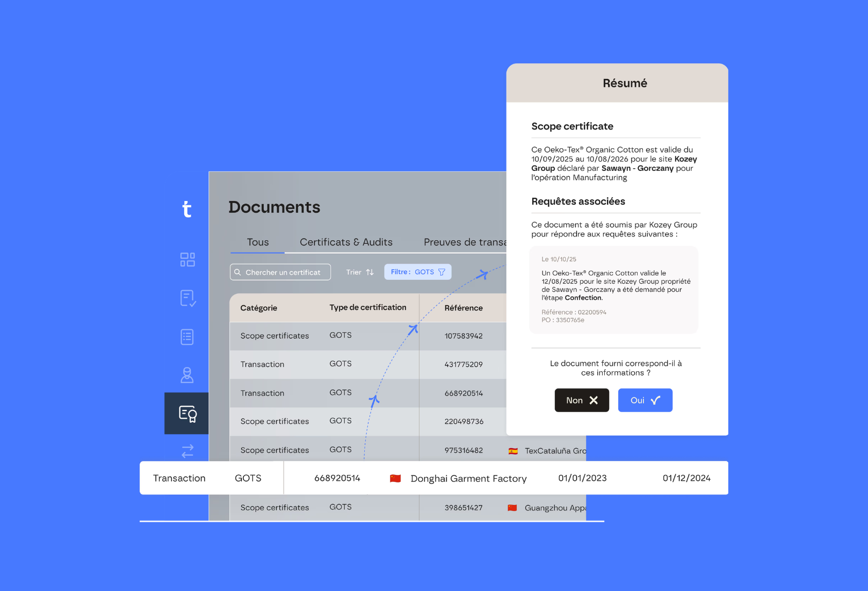This screenshot has height=591, width=868.
Task: Open the Filtre GOTS filter dropdown
Action: 417,272
